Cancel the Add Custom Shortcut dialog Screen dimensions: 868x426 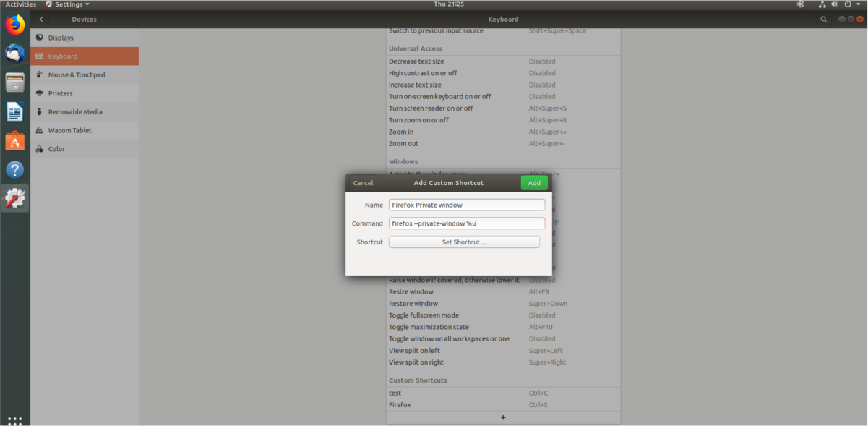pyautogui.click(x=363, y=183)
